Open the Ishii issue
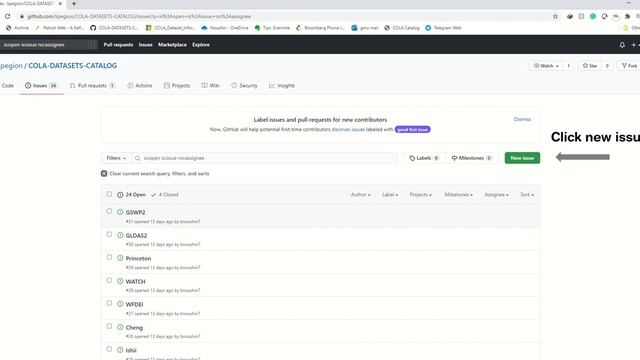 click(131, 350)
